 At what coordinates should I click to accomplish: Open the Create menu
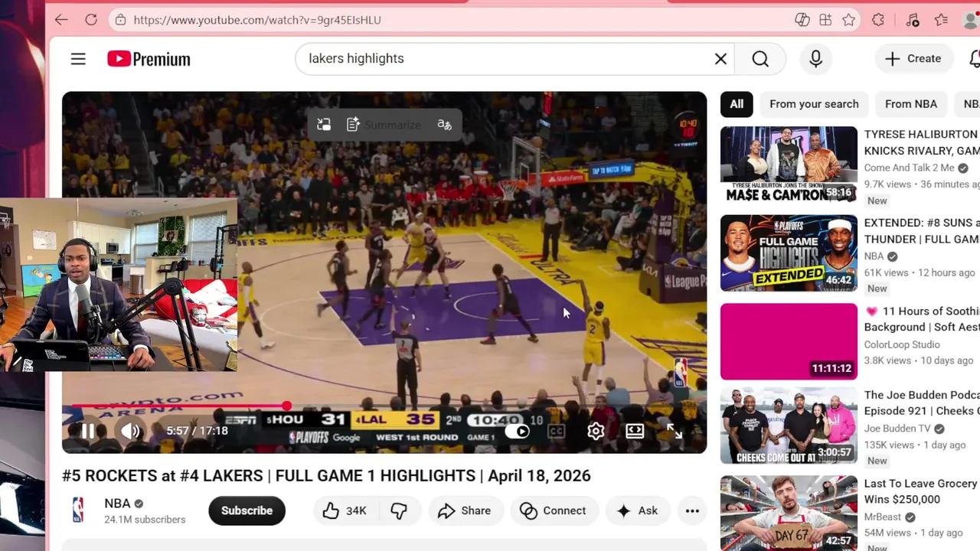click(x=913, y=59)
